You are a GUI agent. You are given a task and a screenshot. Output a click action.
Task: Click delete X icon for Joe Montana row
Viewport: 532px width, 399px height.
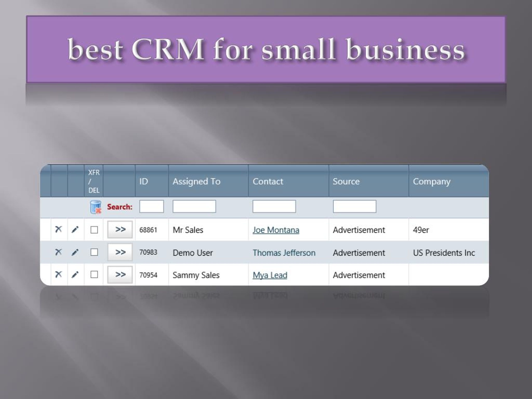[x=58, y=229]
